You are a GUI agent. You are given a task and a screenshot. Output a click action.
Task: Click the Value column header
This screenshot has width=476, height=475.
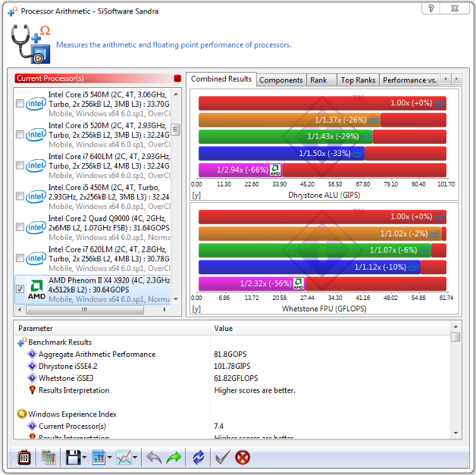pyautogui.click(x=330, y=329)
